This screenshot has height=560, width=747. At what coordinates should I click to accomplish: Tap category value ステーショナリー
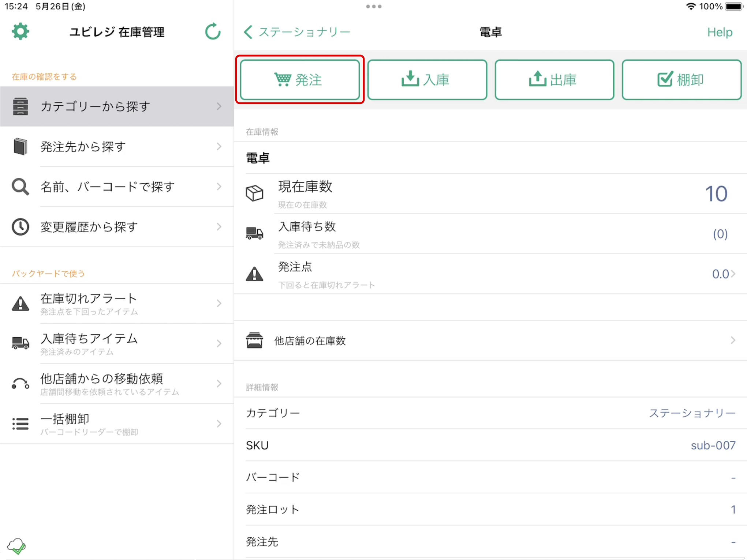[x=692, y=413]
